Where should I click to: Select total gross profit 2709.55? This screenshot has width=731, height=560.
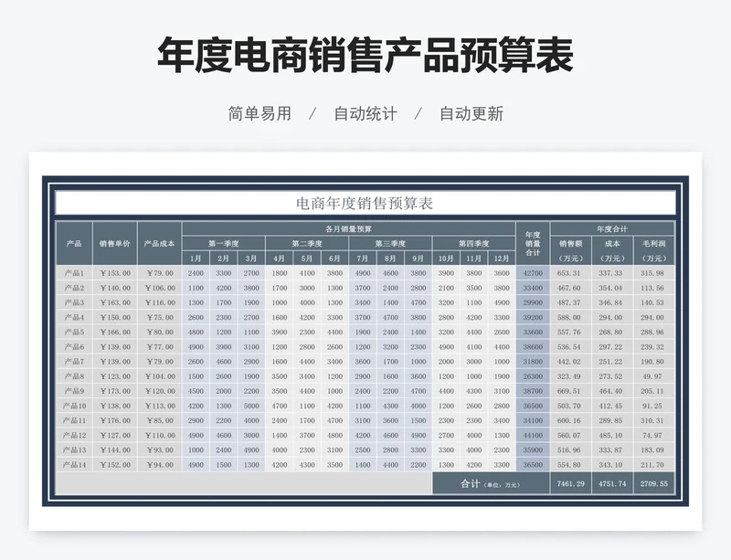tap(654, 483)
